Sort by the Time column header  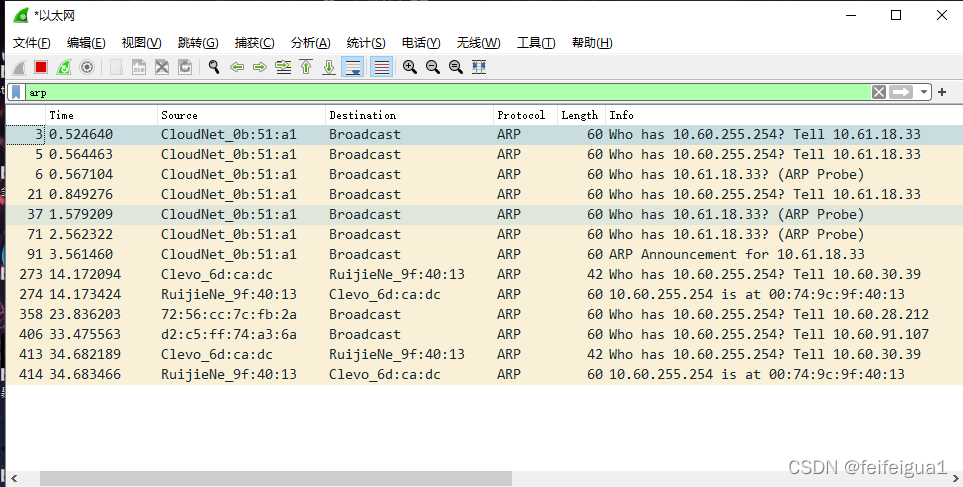point(101,115)
